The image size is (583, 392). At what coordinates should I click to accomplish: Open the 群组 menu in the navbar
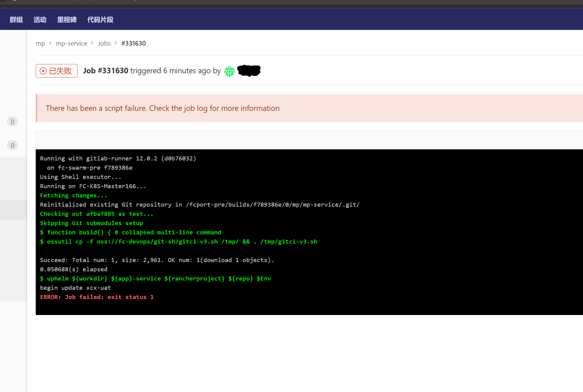click(x=16, y=20)
